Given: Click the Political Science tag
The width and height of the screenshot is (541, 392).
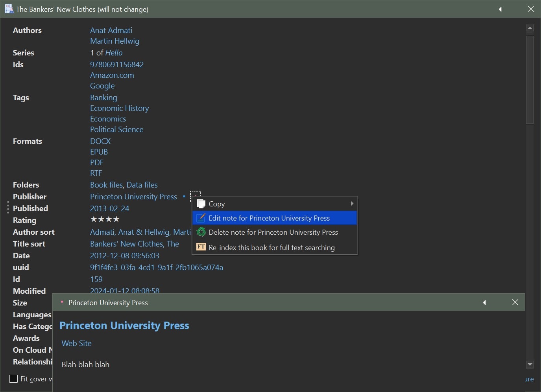Looking at the screenshot, I should [x=117, y=129].
